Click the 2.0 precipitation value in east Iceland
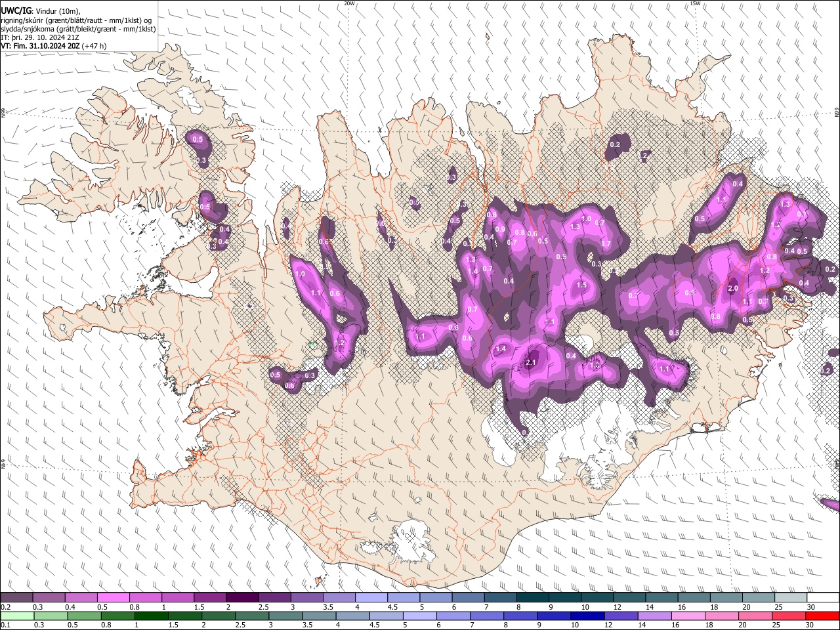The image size is (840, 630). [733, 288]
